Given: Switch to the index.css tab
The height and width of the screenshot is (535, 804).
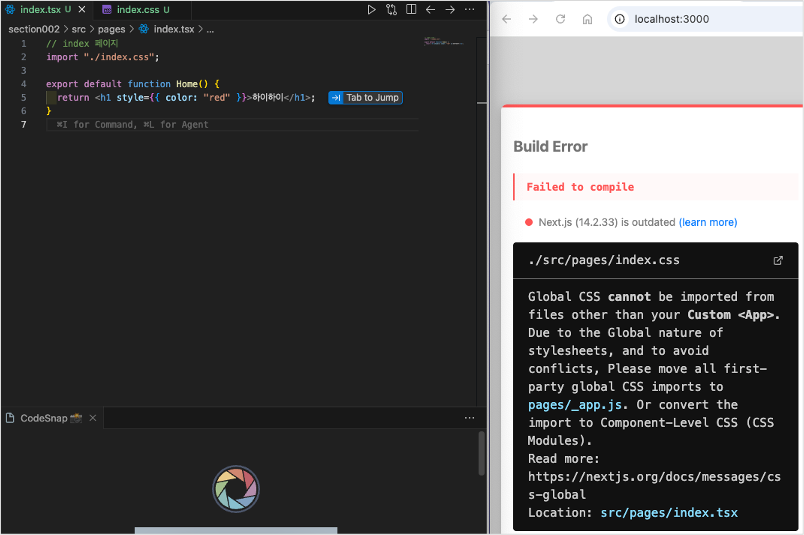Looking at the screenshot, I should (x=137, y=9).
